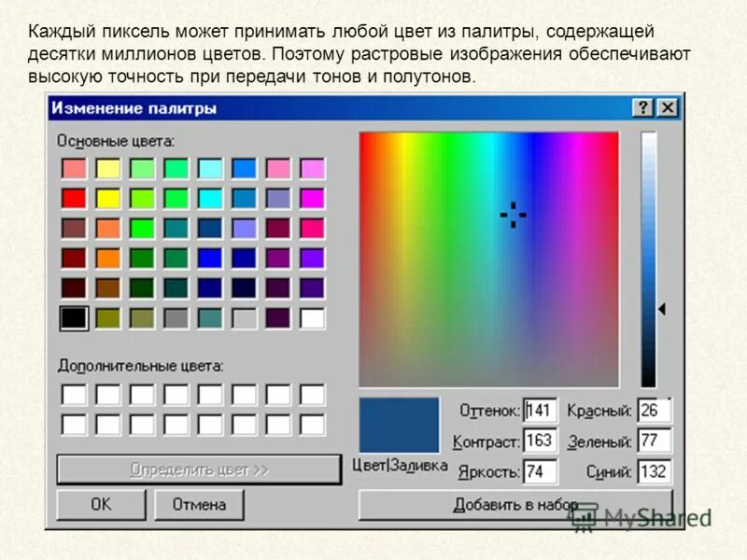The height and width of the screenshot is (560, 747).
Task: Click the question mark help button
Action: pyautogui.click(x=642, y=108)
